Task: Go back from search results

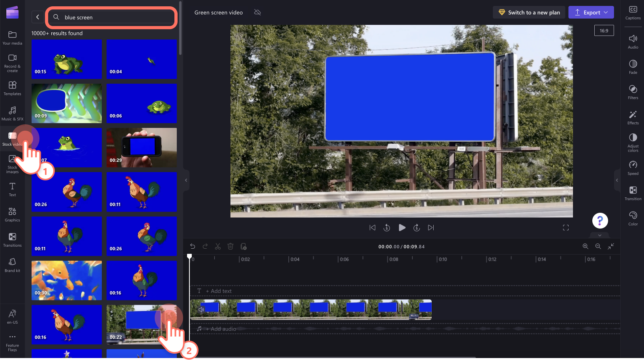Action: click(37, 17)
